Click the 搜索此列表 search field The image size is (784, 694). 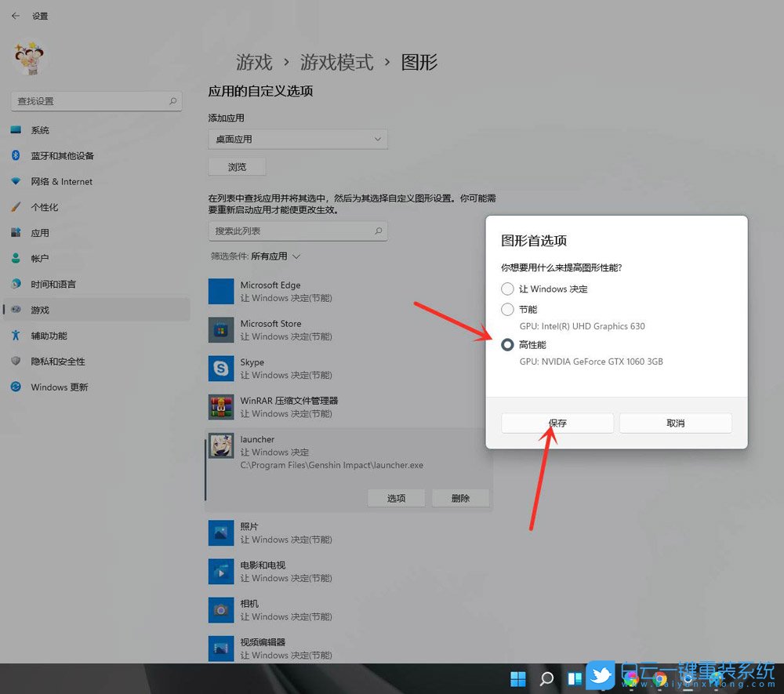coord(298,231)
